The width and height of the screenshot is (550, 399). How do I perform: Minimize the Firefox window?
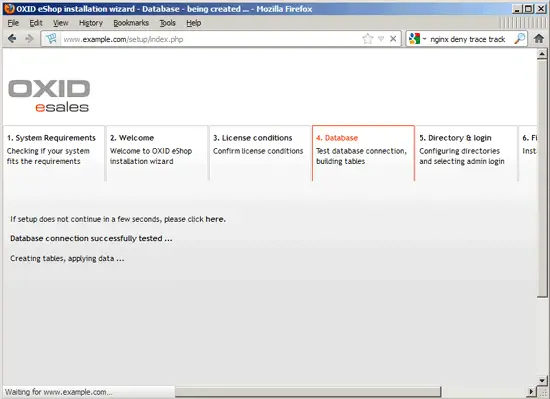[516, 9]
